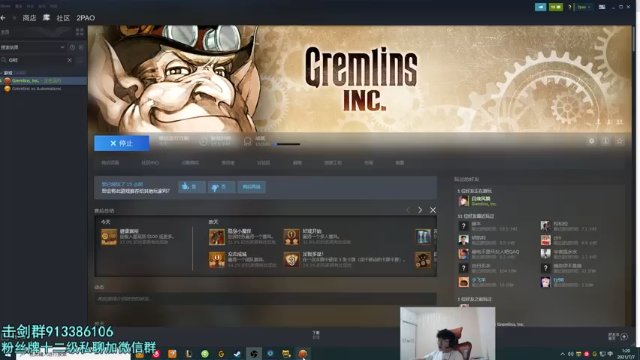Click the achievements ribbon icon
640x360 pixels.
[247, 142]
